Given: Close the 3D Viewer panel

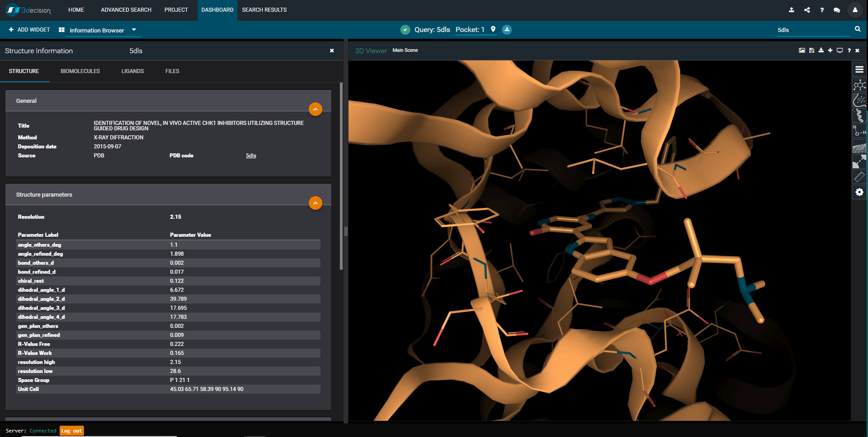Looking at the screenshot, I should tap(857, 51).
